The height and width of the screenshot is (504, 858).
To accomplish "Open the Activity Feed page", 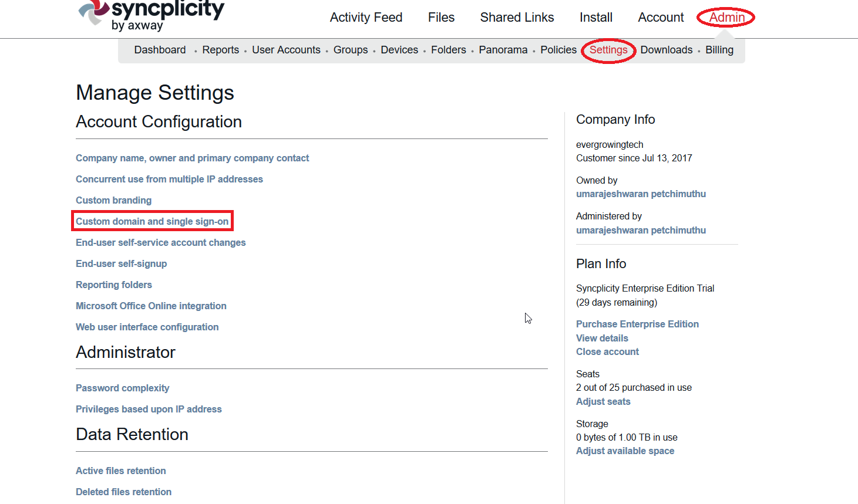I will pyautogui.click(x=366, y=18).
